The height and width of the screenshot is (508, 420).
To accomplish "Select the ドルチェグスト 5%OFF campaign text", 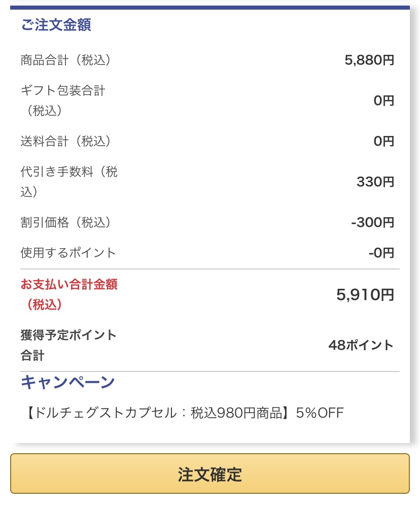I will [x=185, y=413].
